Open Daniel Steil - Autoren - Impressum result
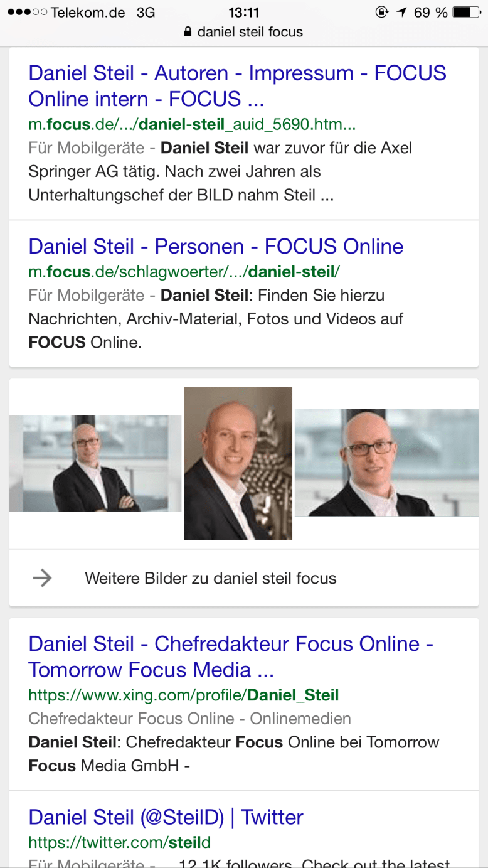This screenshot has width=488, height=868. pyautogui.click(x=238, y=86)
